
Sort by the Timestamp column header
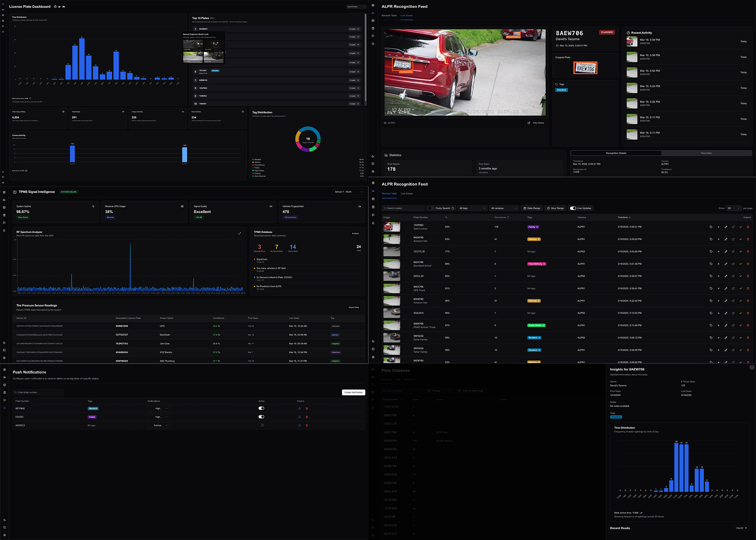click(624, 217)
